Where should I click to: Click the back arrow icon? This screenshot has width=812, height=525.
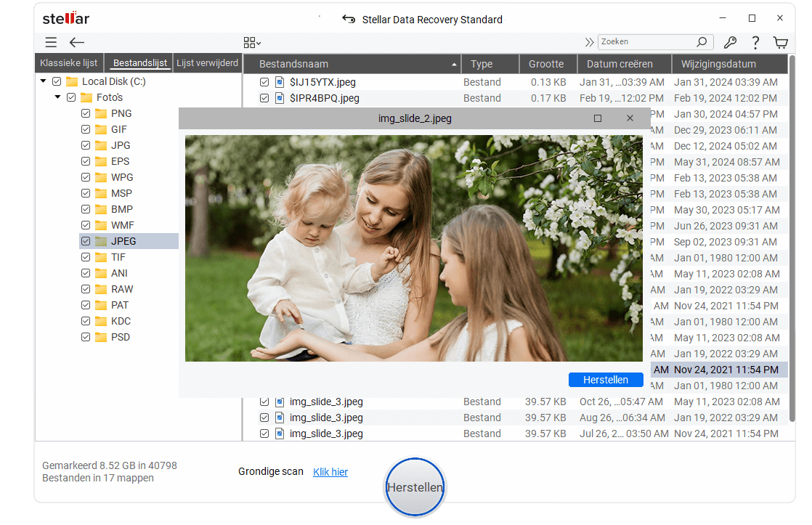76,42
